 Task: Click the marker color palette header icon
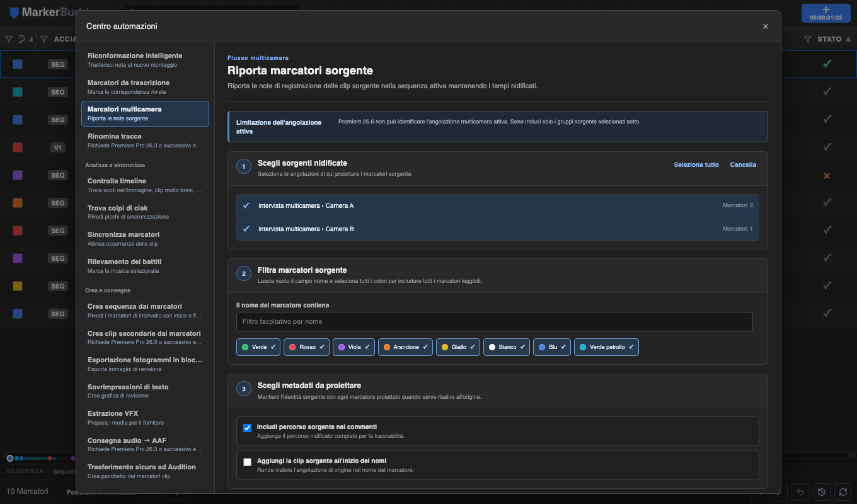(x=22, y=39)
